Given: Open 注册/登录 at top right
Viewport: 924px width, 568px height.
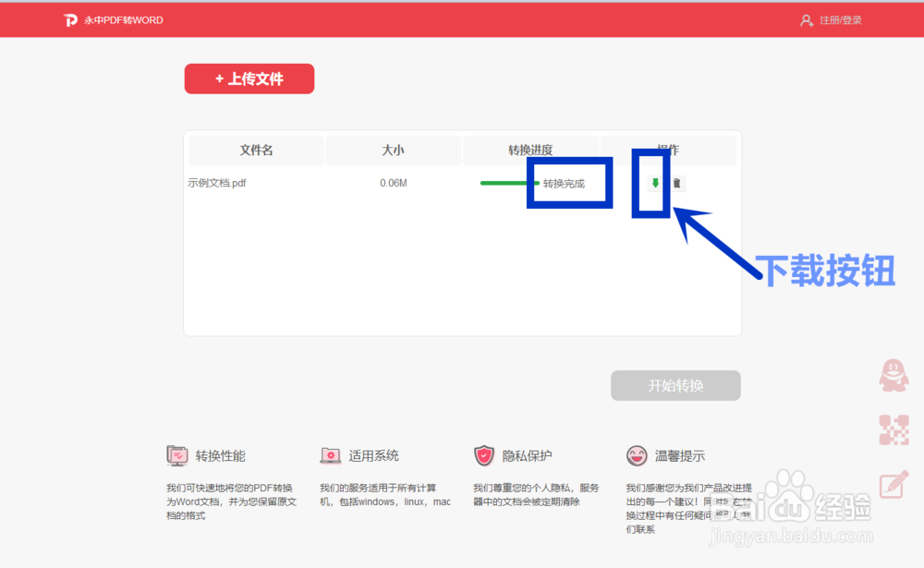Looking at the screenshot, I should click(839, 18).
